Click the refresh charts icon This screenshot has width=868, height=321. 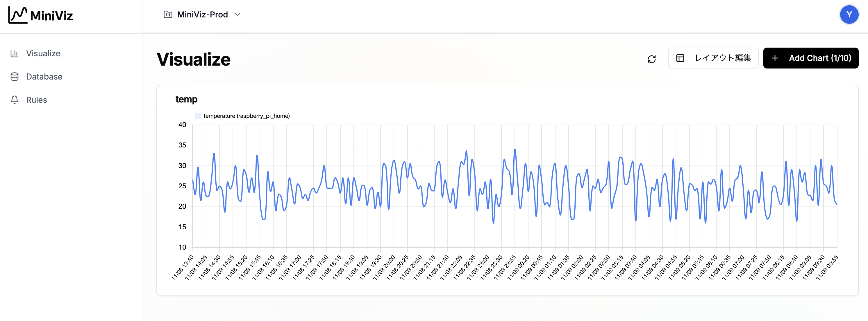click(x=651, y=59)
